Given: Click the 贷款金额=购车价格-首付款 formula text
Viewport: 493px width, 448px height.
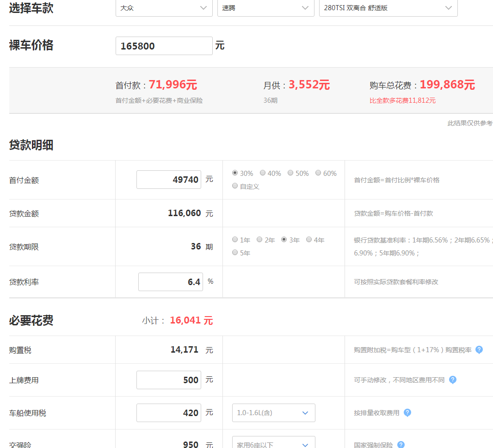Looking at the screenshot, I should (x=393, y=213).
